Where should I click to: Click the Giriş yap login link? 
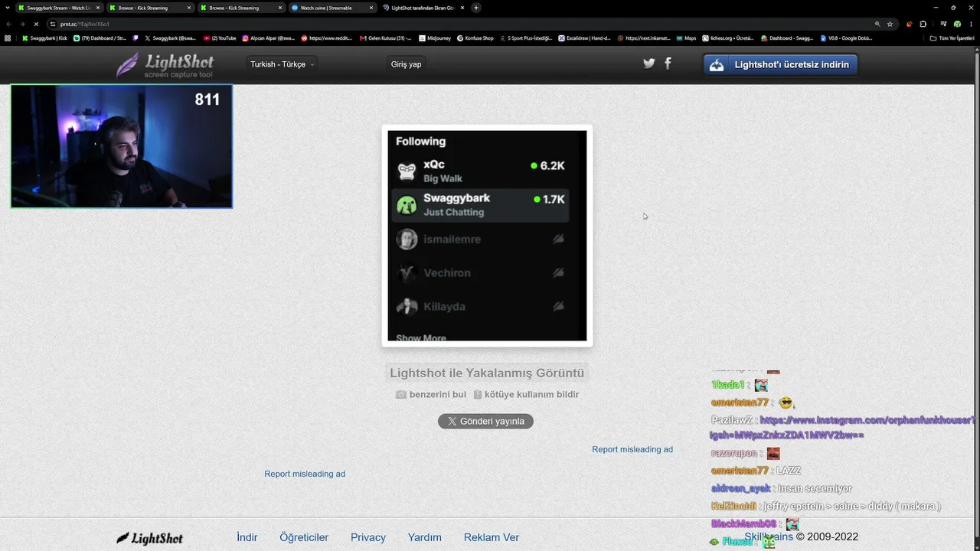[406, 64]
